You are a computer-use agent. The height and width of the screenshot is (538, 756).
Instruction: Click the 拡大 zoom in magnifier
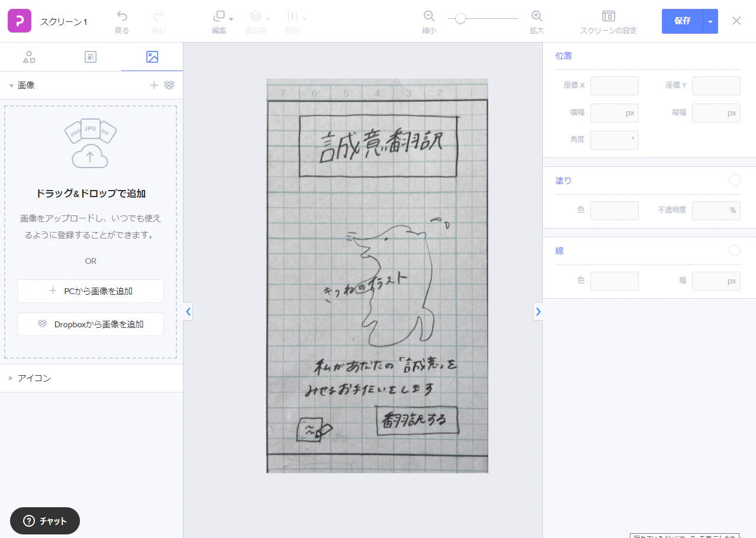(x=537, y=16)
